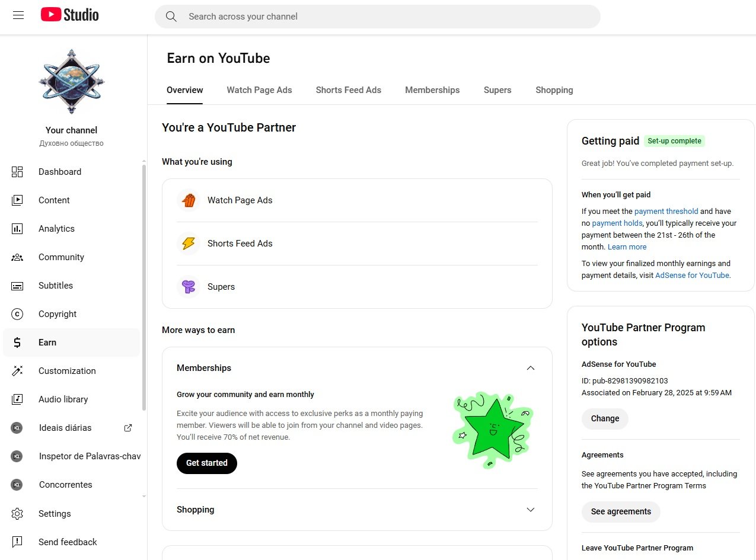This screenshot has width=756, height=560.
Task: Open the AdSense for YouTube link
Action: 692,276
